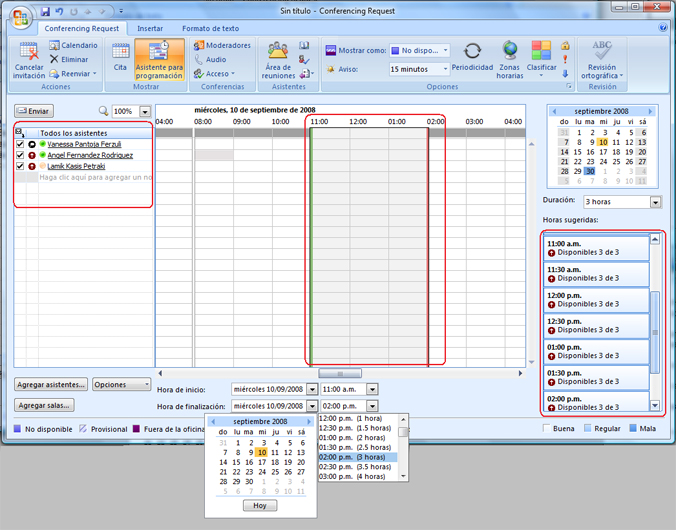Show the Cita view

pos(120,57)
